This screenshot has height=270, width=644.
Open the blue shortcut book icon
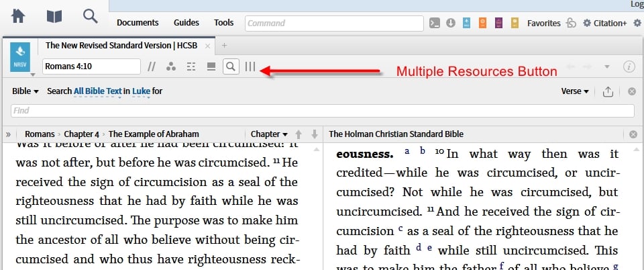[467, 23]
